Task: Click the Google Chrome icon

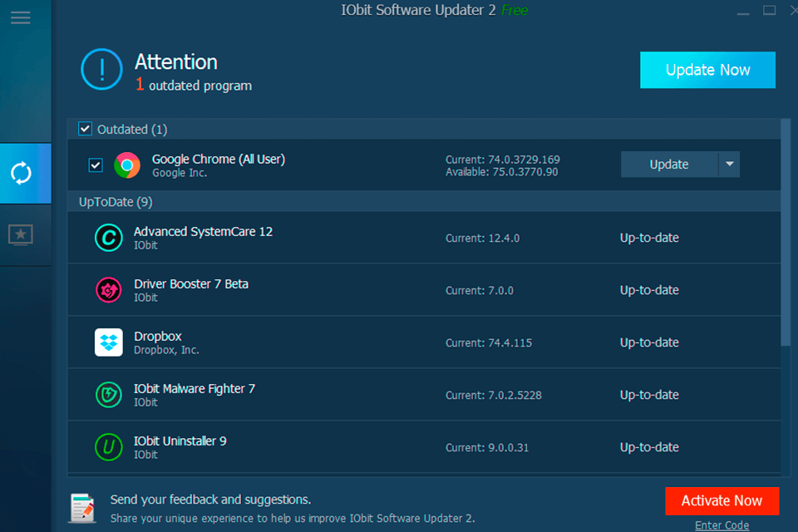Action: tap(127, 165)
